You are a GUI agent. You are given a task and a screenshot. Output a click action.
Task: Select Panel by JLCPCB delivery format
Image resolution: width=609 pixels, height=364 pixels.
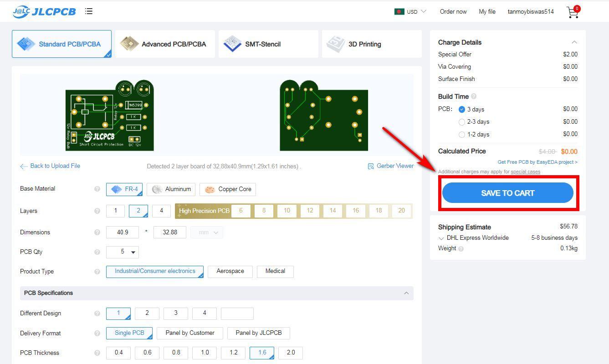coord(259,333)
